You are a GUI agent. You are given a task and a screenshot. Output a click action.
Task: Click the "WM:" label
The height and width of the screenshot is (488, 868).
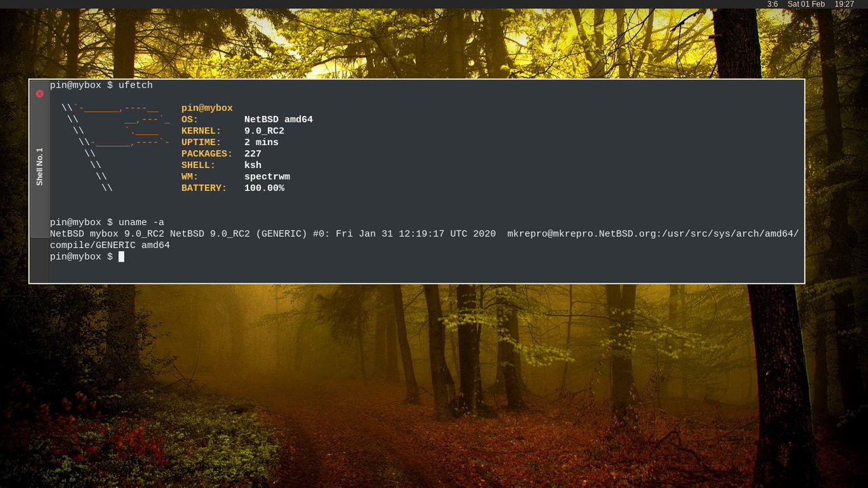click(190, 177)
